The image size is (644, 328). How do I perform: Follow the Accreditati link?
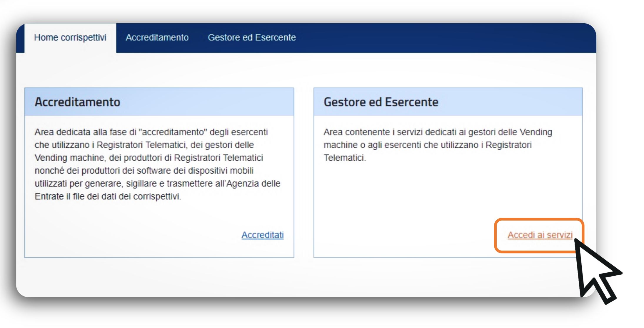coord(262,235)
